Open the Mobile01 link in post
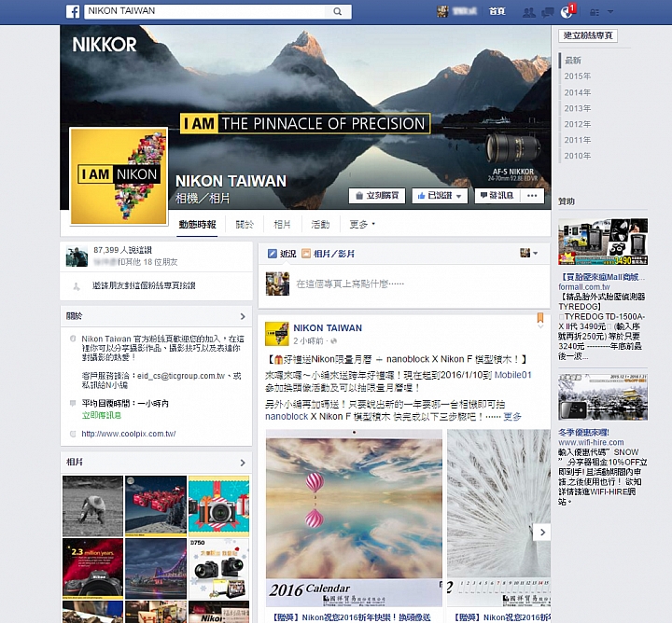This screenshot has height=623, width=672. tap(513, 375)
